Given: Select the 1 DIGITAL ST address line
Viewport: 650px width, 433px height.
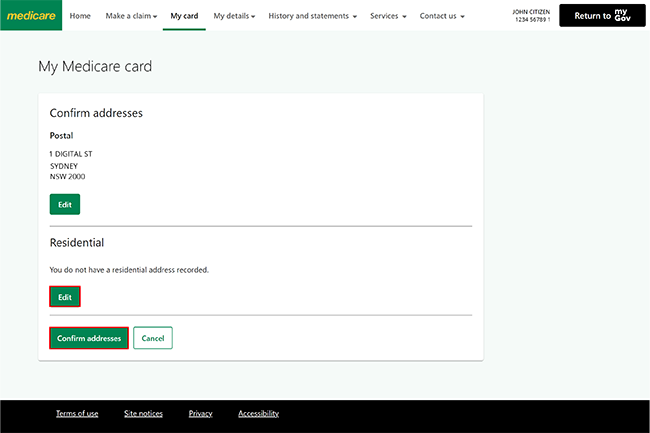Looking at the screenshot, I should [71, 154].
